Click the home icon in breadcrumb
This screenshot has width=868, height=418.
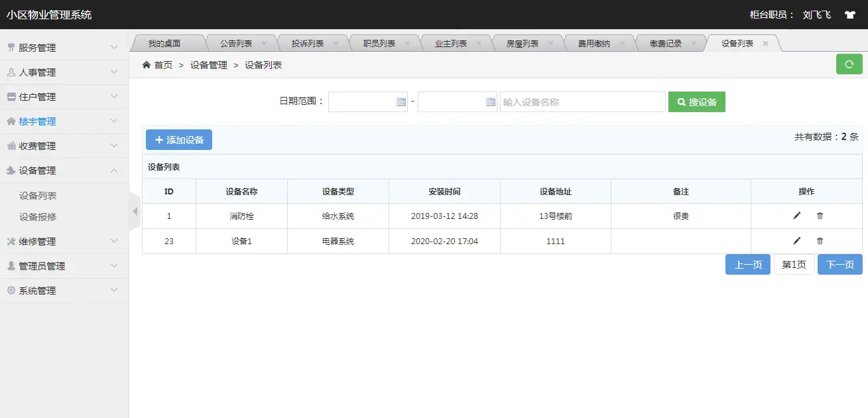coord(147,64)
